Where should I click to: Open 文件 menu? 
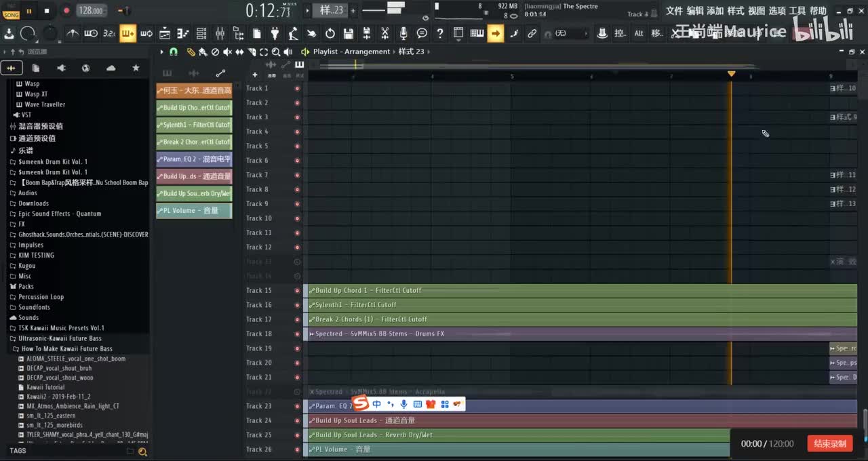click(674, 11)
